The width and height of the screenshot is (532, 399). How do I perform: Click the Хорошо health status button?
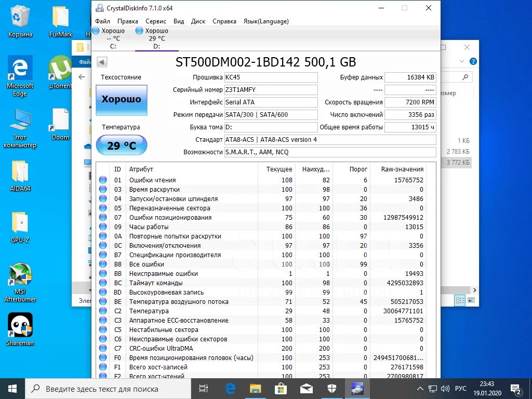click(122, 99)
